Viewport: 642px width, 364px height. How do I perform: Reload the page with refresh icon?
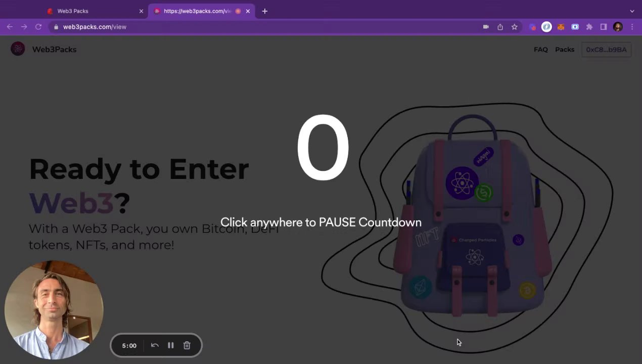[x=38, y=27]
